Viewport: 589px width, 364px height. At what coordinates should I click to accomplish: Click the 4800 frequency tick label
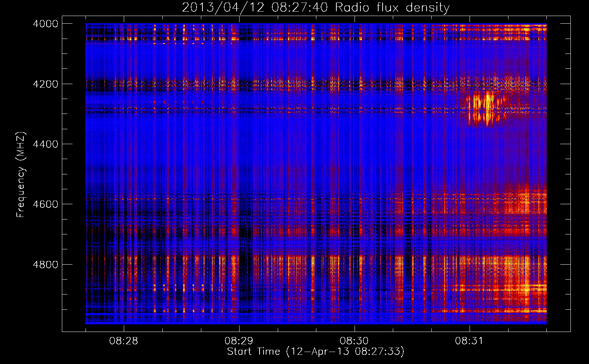point(46,265)
